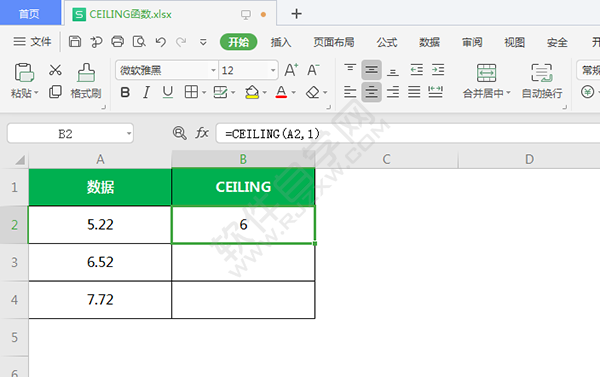Viewport: 600px width, 377px height.
Task: Open Print Preview icon
Action: click(139, 41)
